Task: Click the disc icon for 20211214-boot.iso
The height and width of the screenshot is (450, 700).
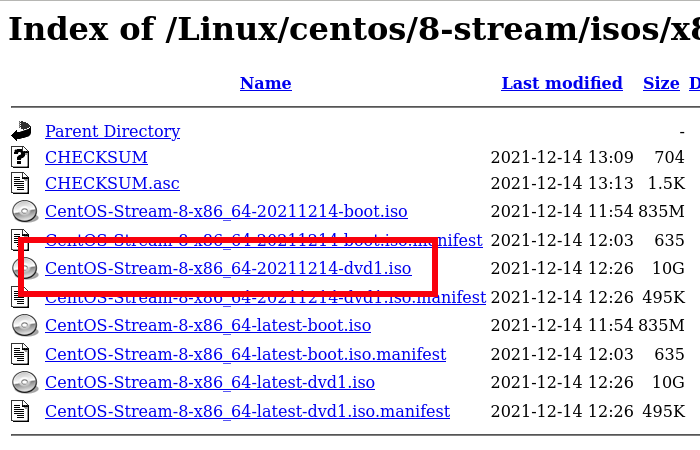Action: pos(24,212)
